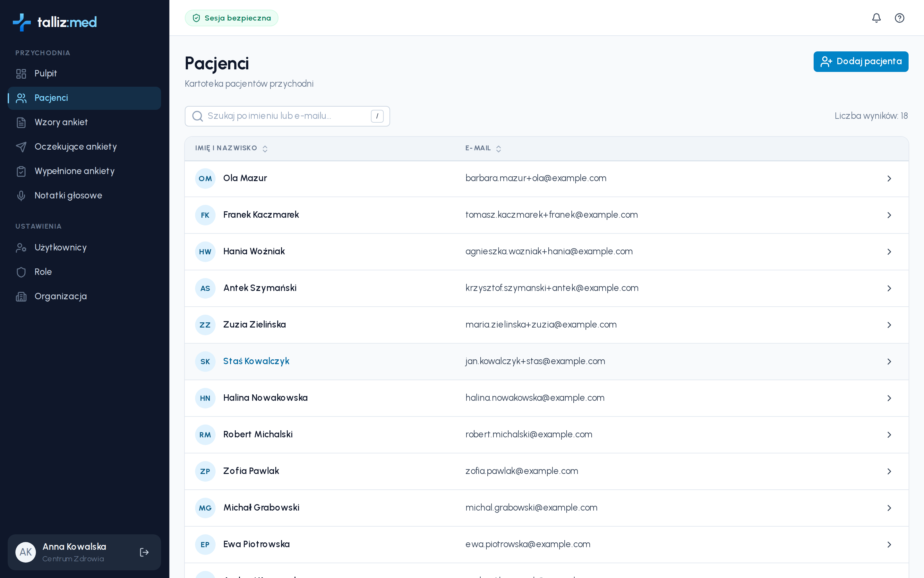Go to Wzory ankiet
Screen dimensions: 924x578
point(84,122)
